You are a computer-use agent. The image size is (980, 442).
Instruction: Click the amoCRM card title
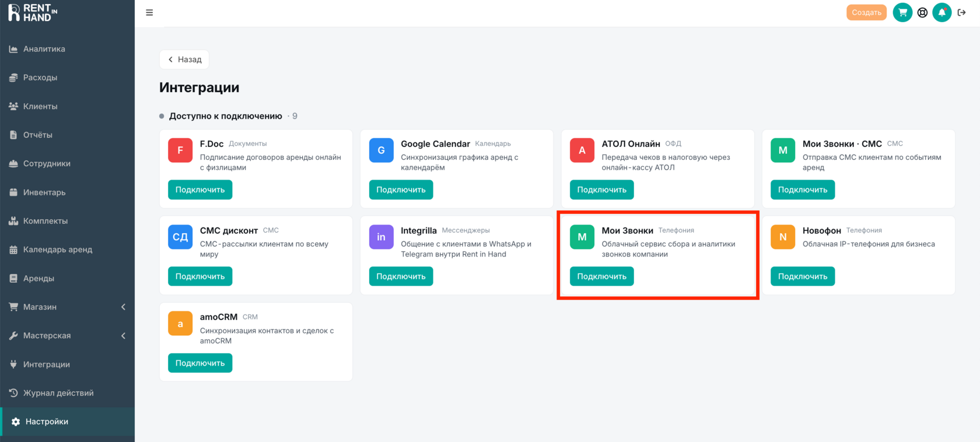pyautogui.click(x=219, y=317)
